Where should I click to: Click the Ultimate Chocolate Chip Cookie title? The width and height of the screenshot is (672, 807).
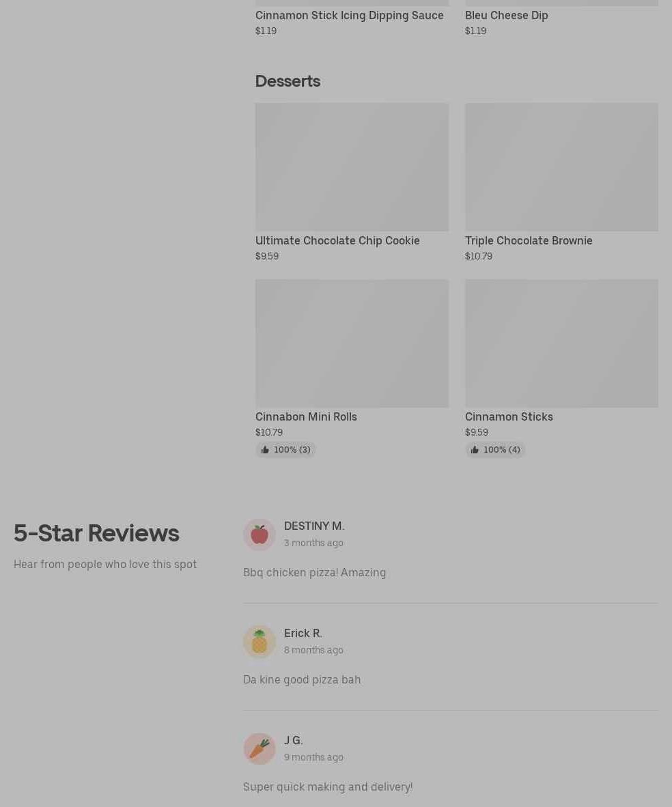point(337,240)
